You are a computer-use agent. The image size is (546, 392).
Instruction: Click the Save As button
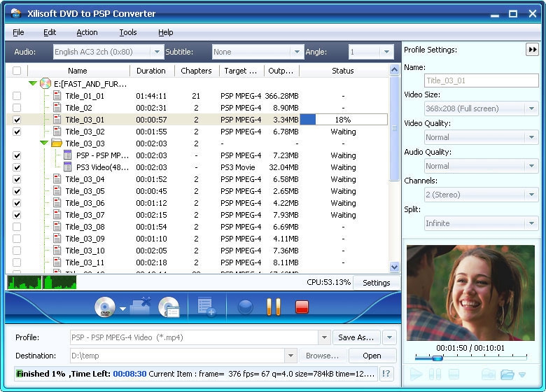point(356,337)
